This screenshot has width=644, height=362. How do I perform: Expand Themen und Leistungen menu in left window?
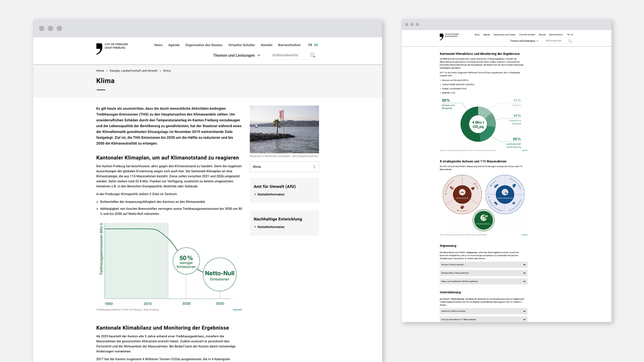coord(236,55)
